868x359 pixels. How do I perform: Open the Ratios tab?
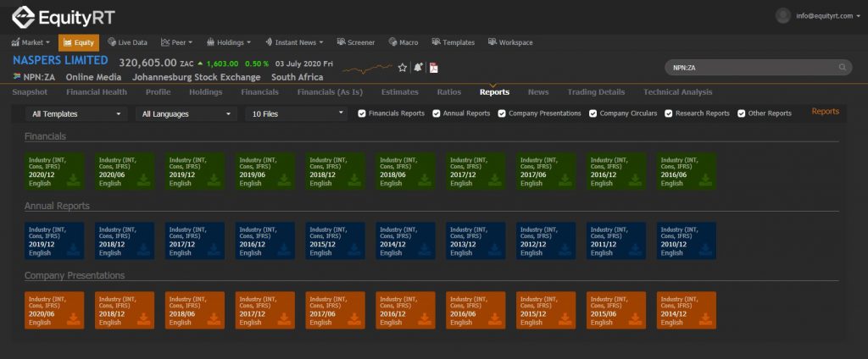tap(449, 92)
